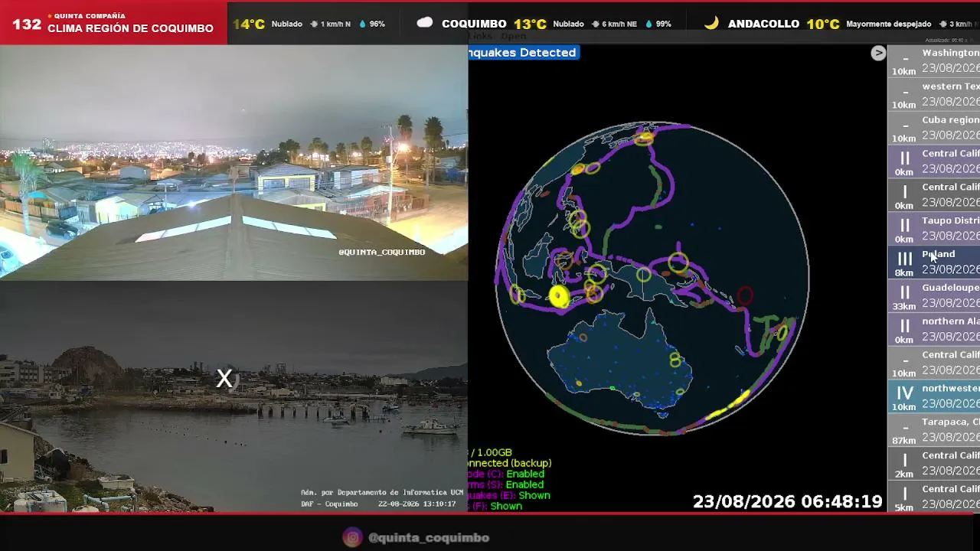Open the Taupo District earthquake entry
Screen dimensions: 980x551
pyautogui.click(x=933, y=230)
